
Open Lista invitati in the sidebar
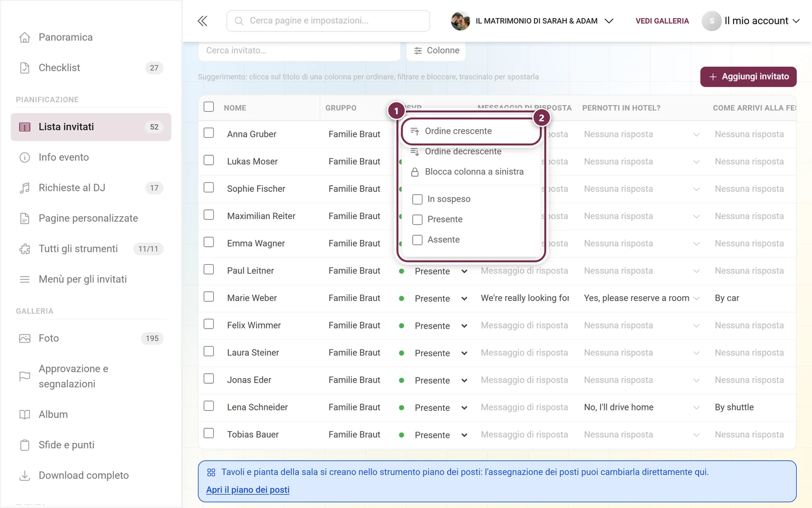tap(91, 127)
